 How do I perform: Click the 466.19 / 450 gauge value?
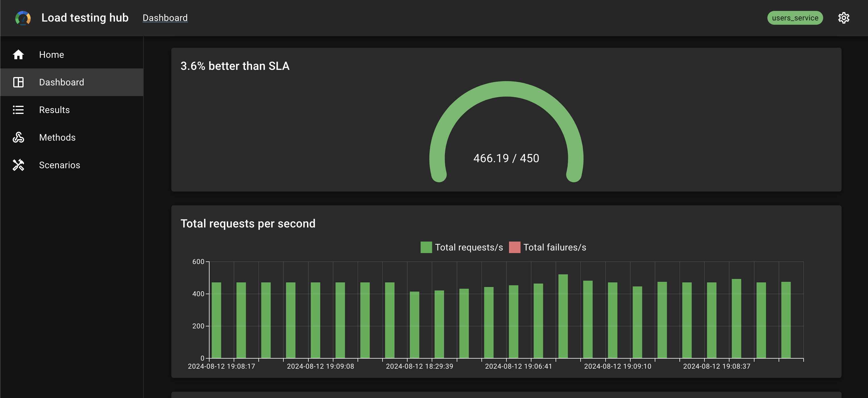click(506, 158)
